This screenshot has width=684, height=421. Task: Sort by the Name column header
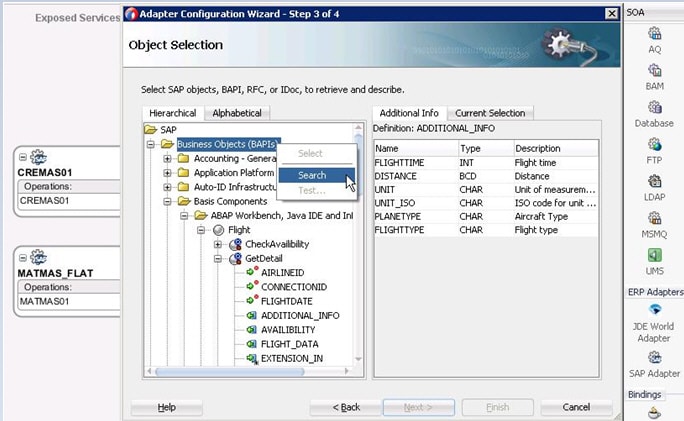coord(416,148)
